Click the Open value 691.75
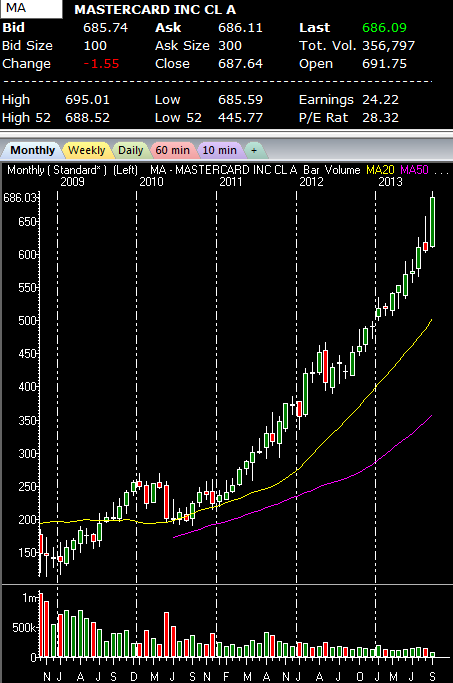 pos(384,64)
